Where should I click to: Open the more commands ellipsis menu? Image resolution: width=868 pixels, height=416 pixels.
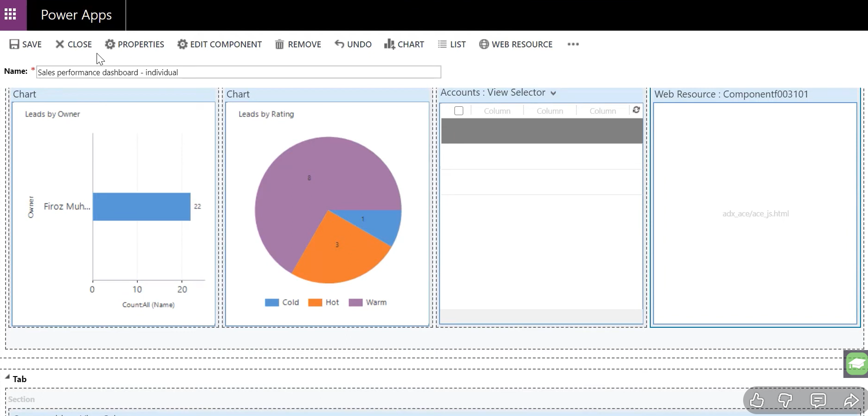[x=573, y=44]
